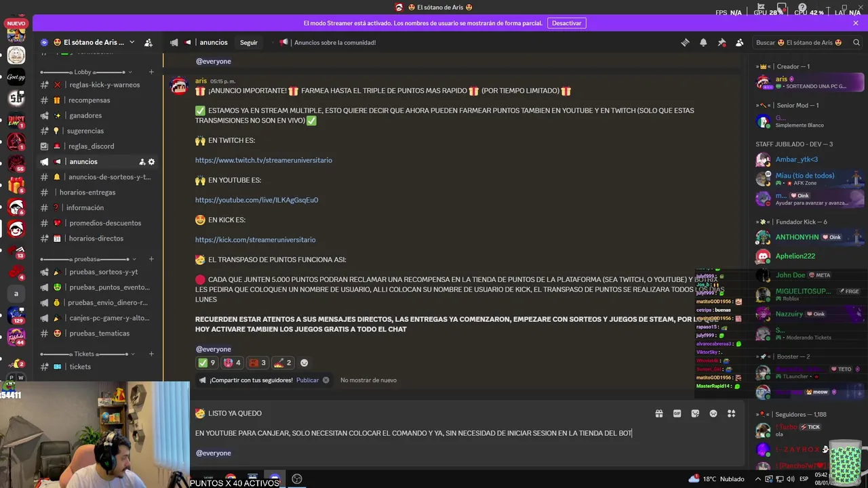Open the tickets channel

(x=98, y=367)
